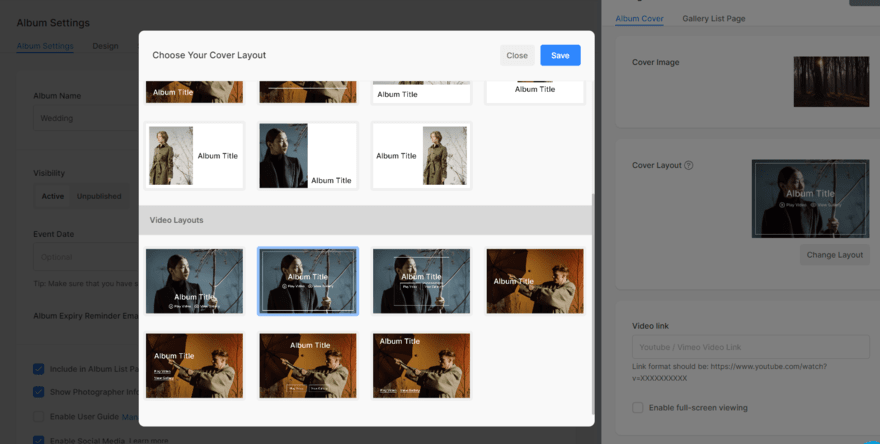Click the Album Name field containing Wedding
The image size is (880, 444).
coord(86,118)
